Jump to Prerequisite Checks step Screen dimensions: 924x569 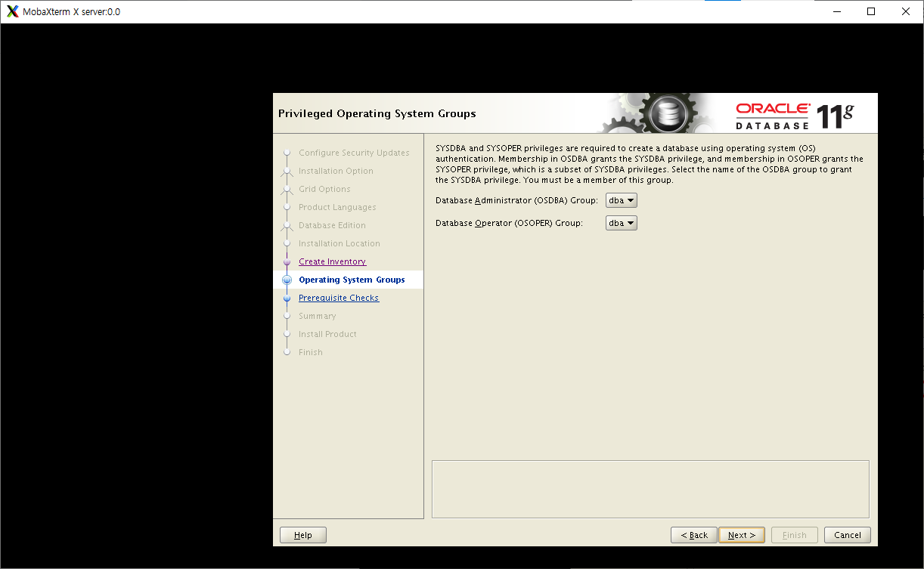339,298
